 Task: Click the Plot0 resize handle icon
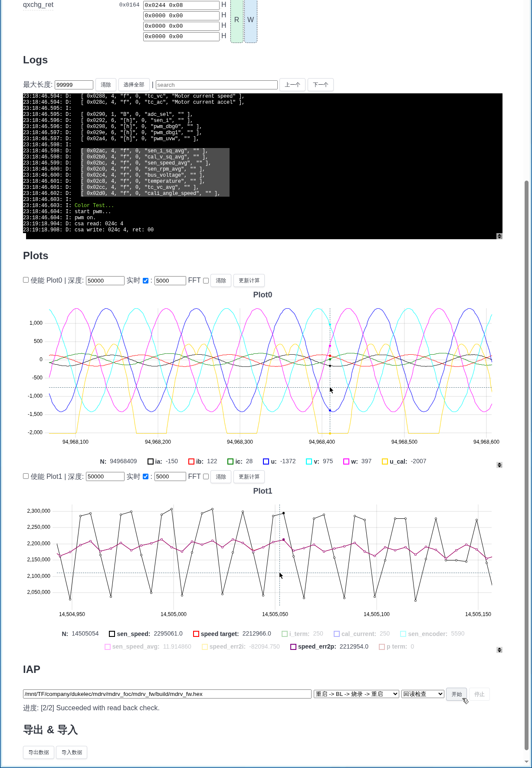pos(499,465)
